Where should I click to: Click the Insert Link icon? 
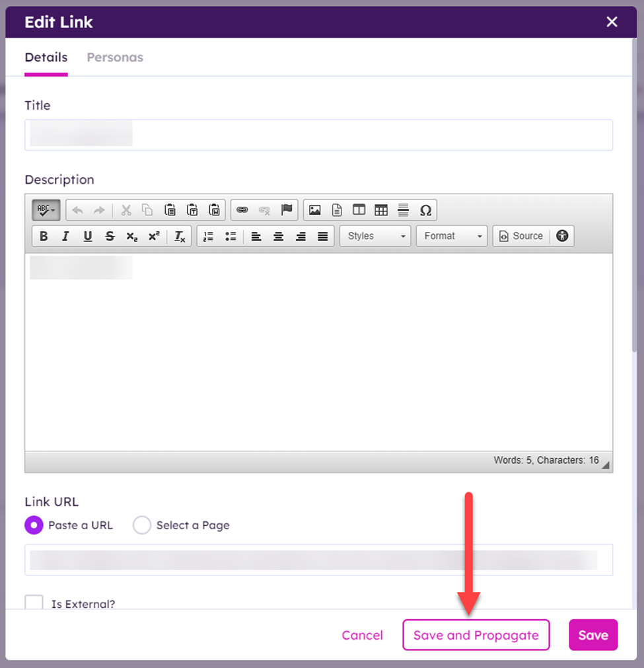pyautogui.click(x=242, y=210)
